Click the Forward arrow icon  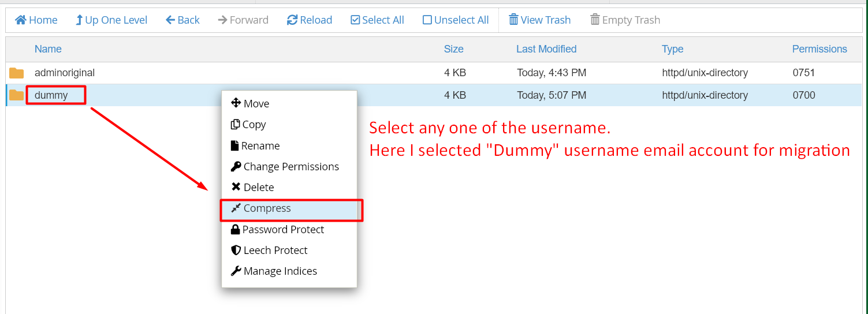point(222,20)
